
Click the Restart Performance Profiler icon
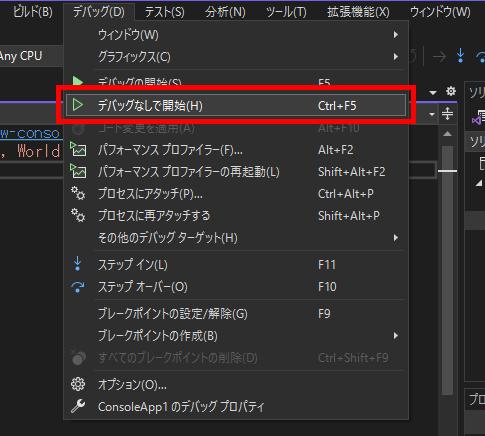[78, 172]
